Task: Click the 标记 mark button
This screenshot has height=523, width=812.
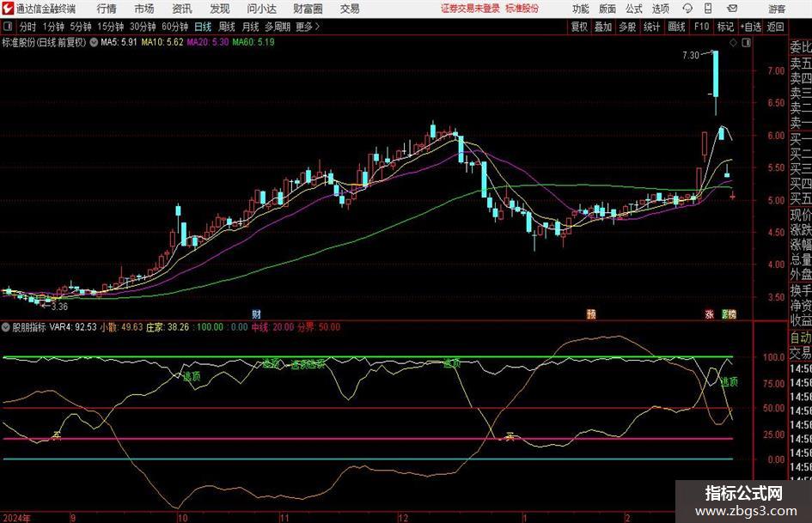Action: 725,27
